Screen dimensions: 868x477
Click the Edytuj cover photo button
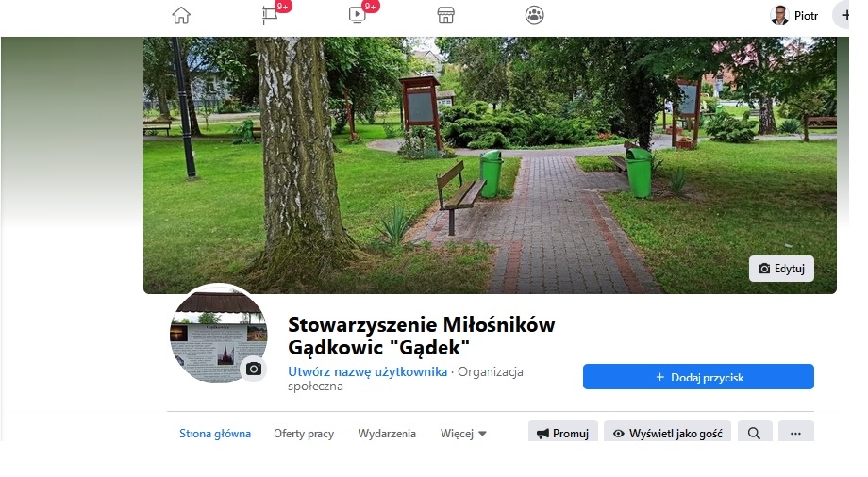(x=781, y=269)
